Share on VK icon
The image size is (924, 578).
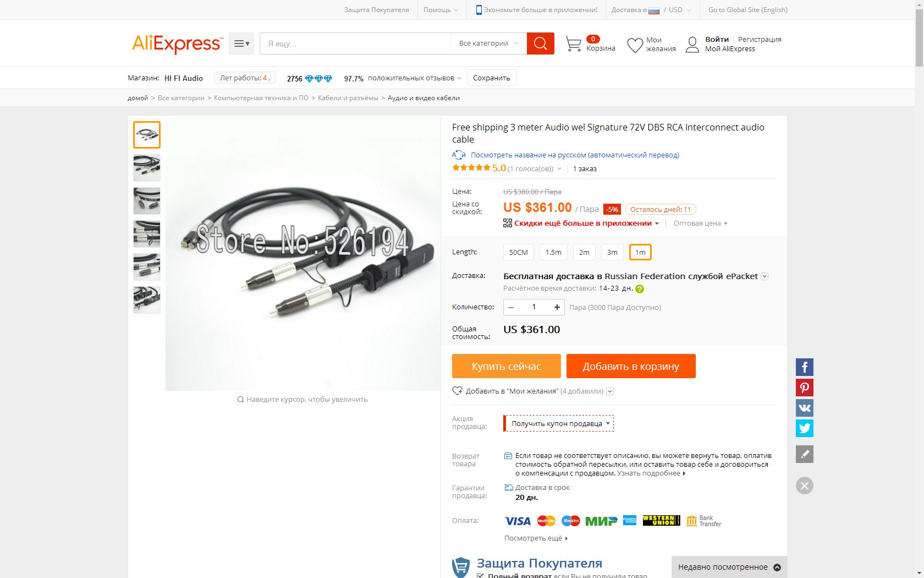[805, 408]
